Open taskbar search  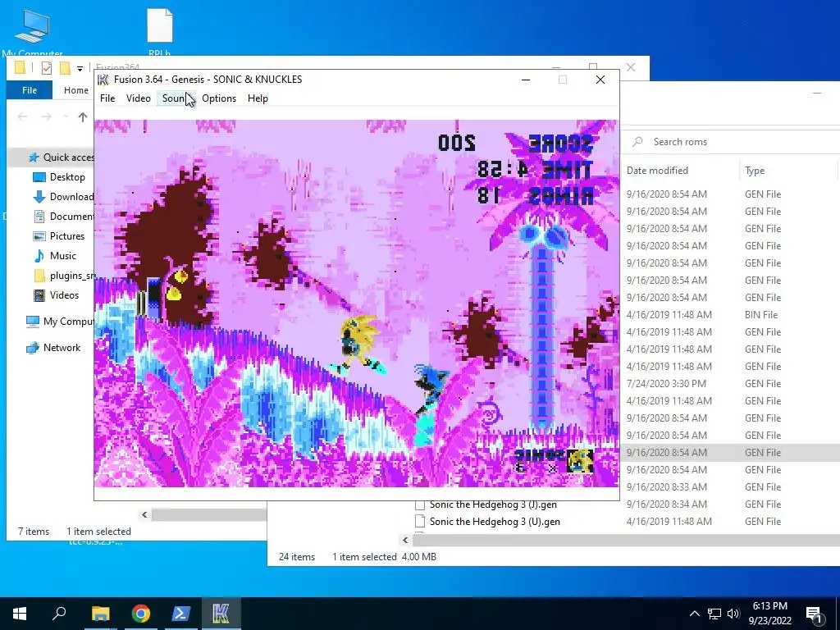pos(59,614)
